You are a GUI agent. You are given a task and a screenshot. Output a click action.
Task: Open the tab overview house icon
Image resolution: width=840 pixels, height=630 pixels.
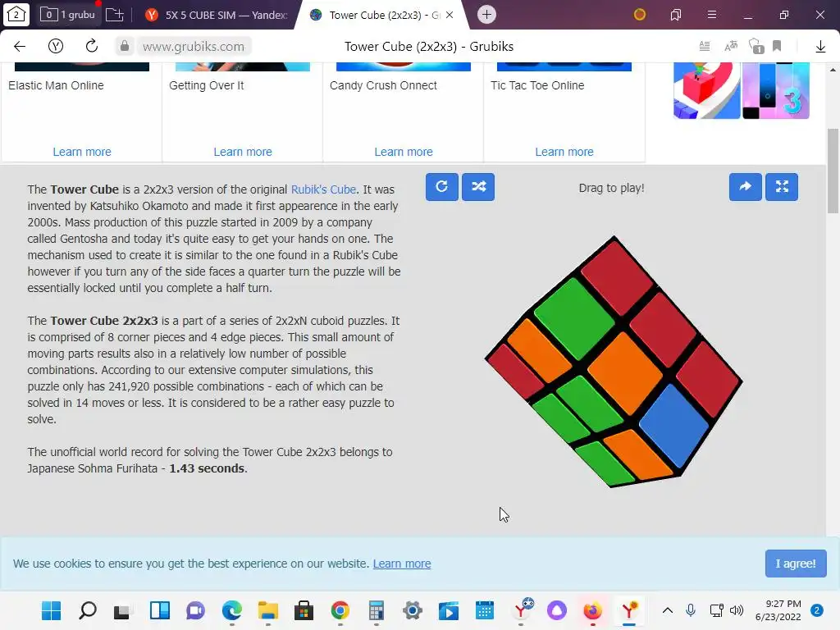(16, 15)
